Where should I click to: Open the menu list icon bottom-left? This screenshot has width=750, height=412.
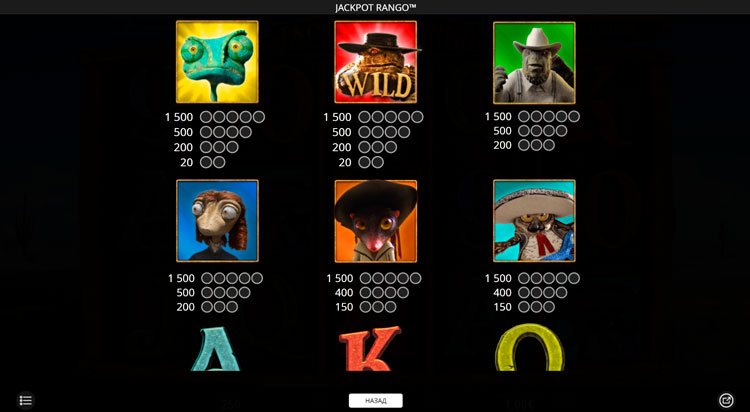pyautogui.click(x=26, y=400)
